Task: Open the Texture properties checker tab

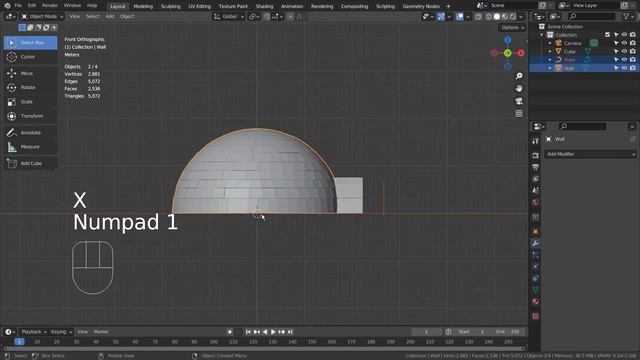Action: pyautogui.click(x=536, y=316)
